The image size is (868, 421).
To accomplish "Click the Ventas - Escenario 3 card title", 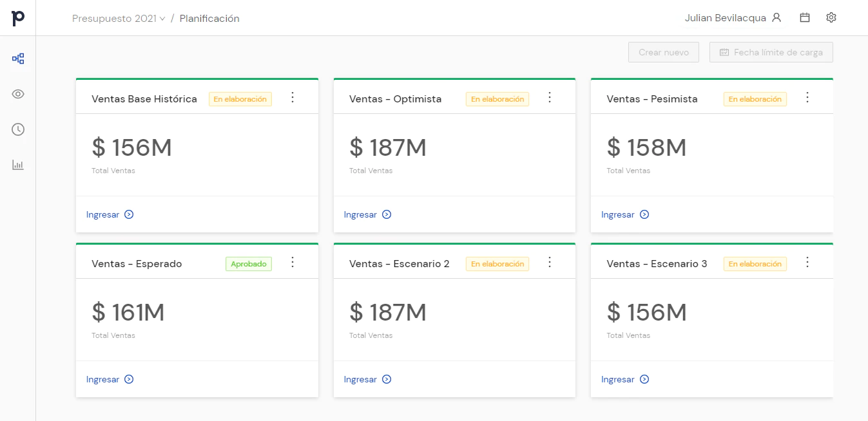I will (657, 264).
